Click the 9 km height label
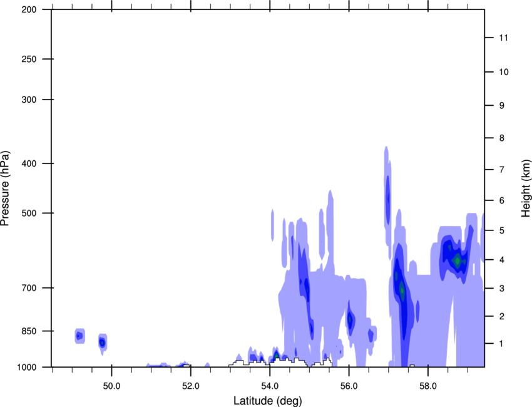The height and width of the screenshot is (407, 532). point(502,106)
